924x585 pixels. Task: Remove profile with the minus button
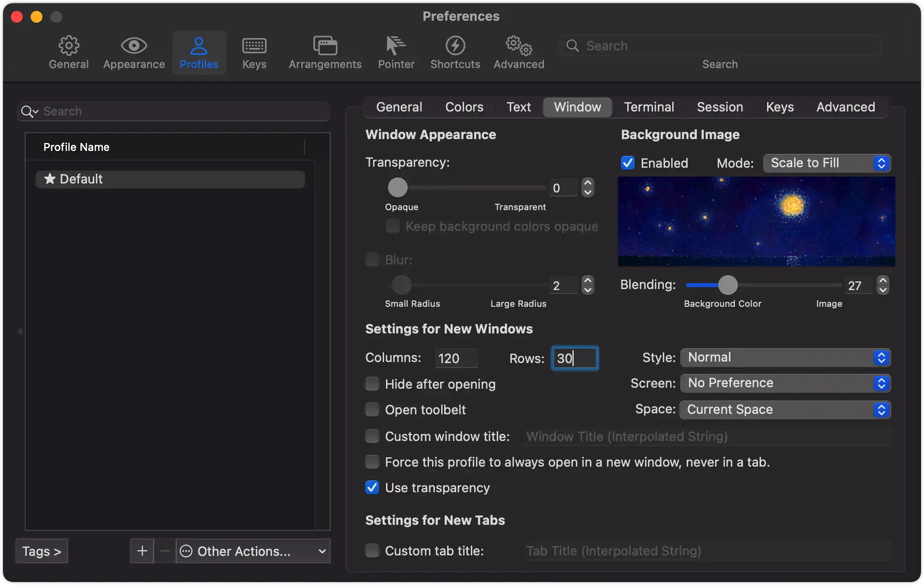coord(165,551)
